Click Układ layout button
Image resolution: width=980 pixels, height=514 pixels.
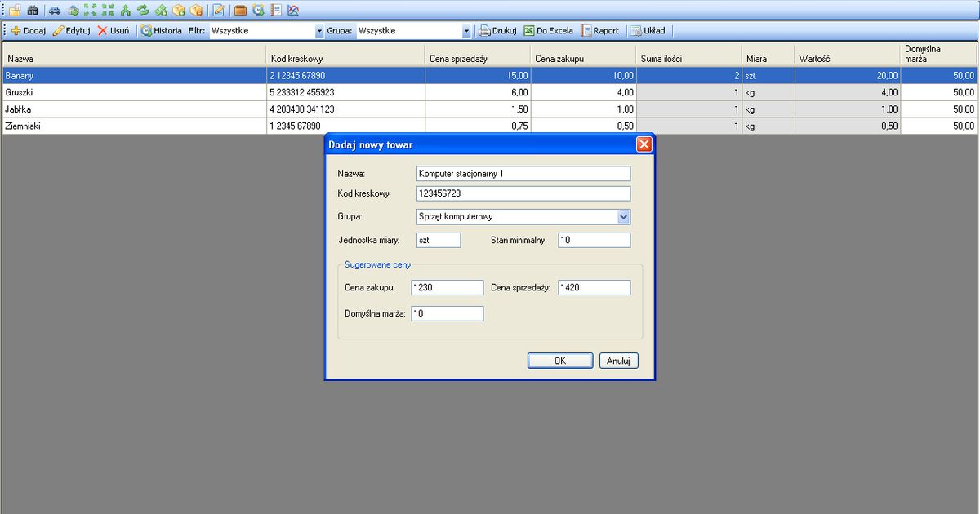point(648,31)
